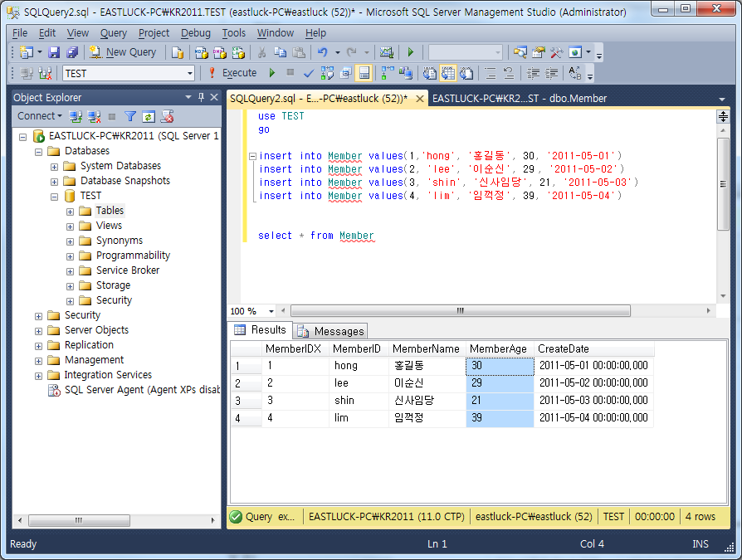The height and width of the screenshot is (560, 742).
Task: Expand the Programmability folder
Action: click(x=70, y=257)
